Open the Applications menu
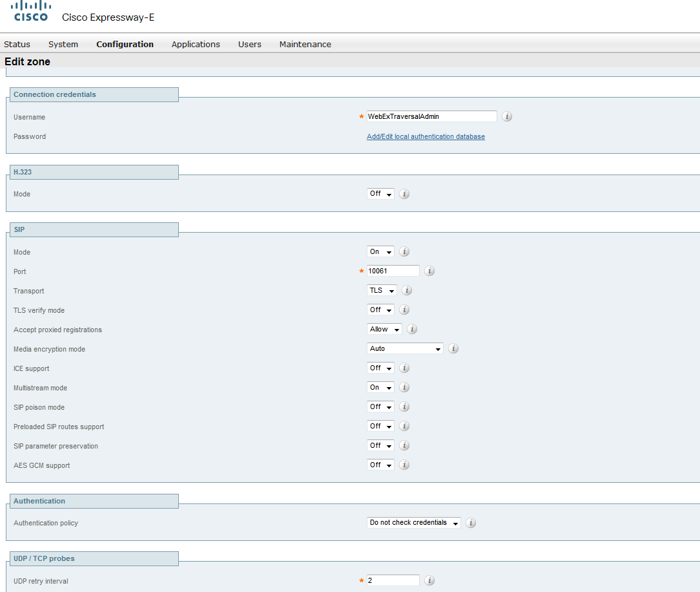Viewport: 700px width, 592px height. click(196, 44)
